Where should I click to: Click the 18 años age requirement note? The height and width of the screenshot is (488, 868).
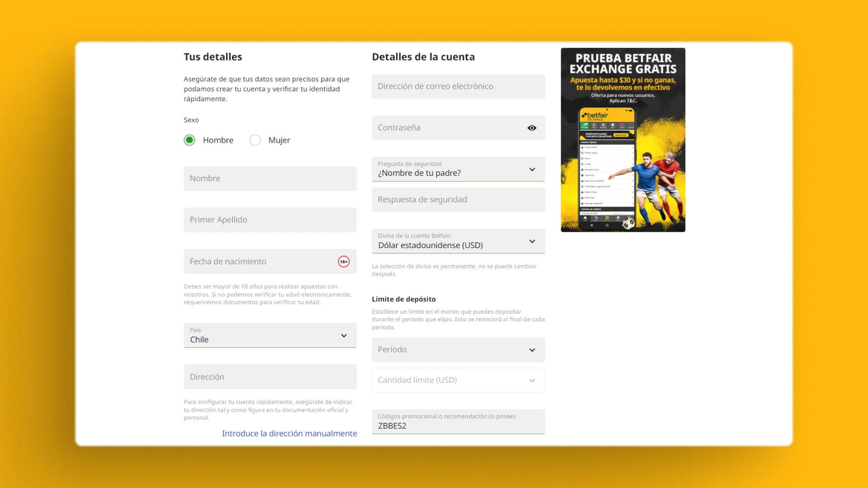click(267, 294)
